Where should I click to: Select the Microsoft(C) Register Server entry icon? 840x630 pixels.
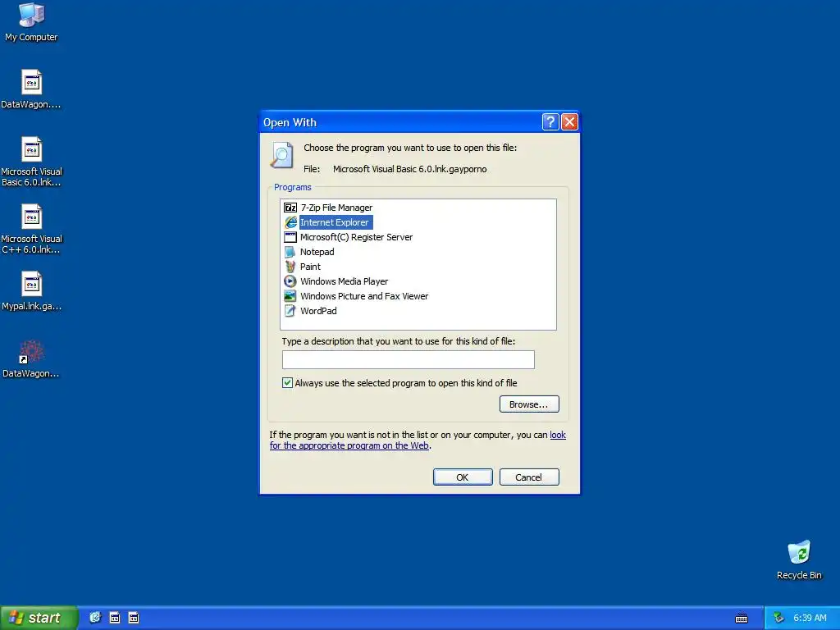click(290, 237)
